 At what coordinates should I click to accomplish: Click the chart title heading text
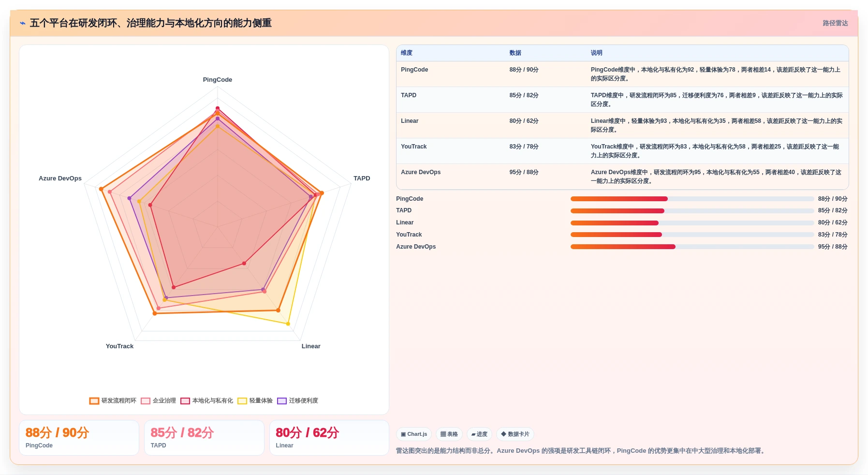point(151,23)
